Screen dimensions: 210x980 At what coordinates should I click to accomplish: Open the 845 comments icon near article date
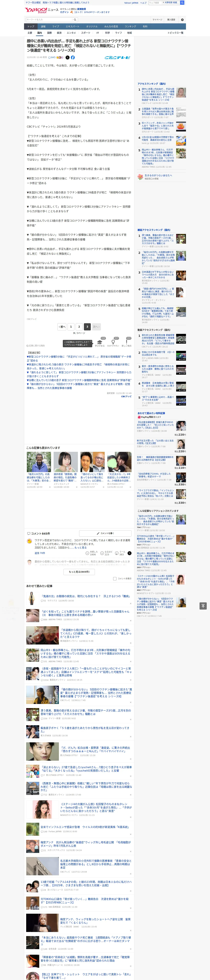(52, 57)
